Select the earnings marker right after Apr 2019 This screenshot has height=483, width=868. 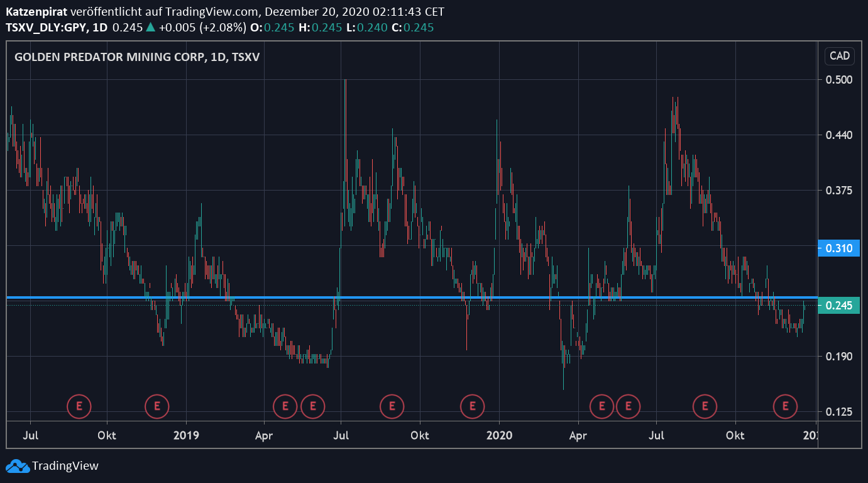tap(285, 406)
